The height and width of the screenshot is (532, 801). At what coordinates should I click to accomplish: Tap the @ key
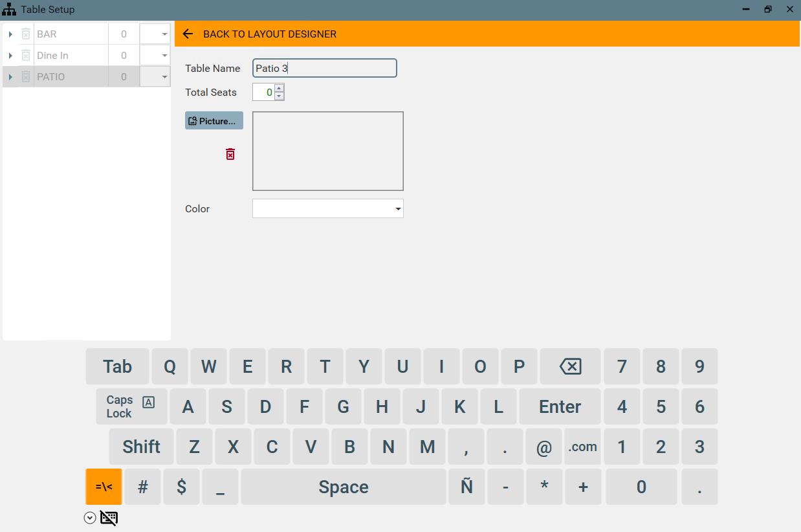(544, 447)
